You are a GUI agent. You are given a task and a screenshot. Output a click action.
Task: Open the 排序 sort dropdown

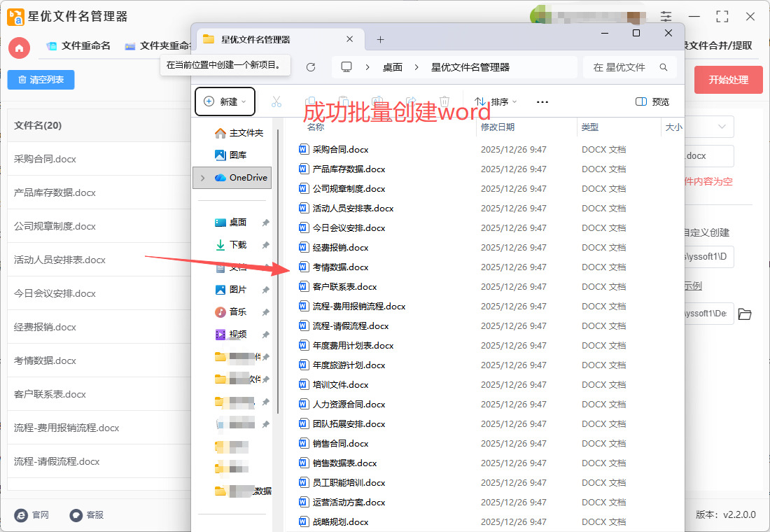(x=496, y=101)
